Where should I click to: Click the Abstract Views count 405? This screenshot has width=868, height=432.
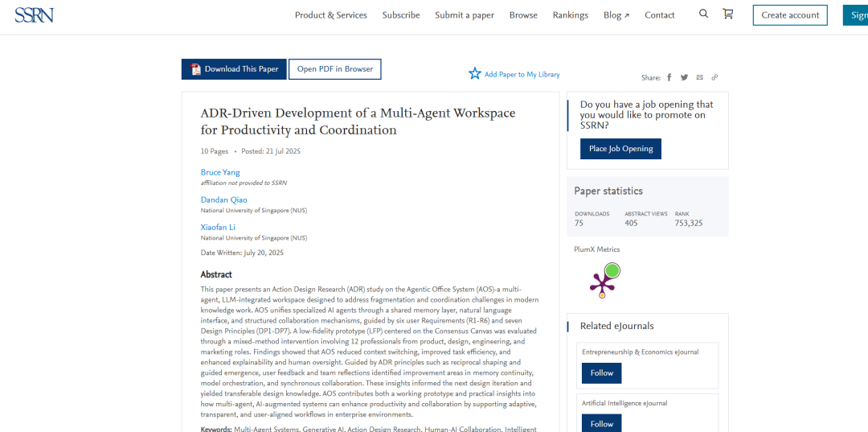tap(631, 223)
